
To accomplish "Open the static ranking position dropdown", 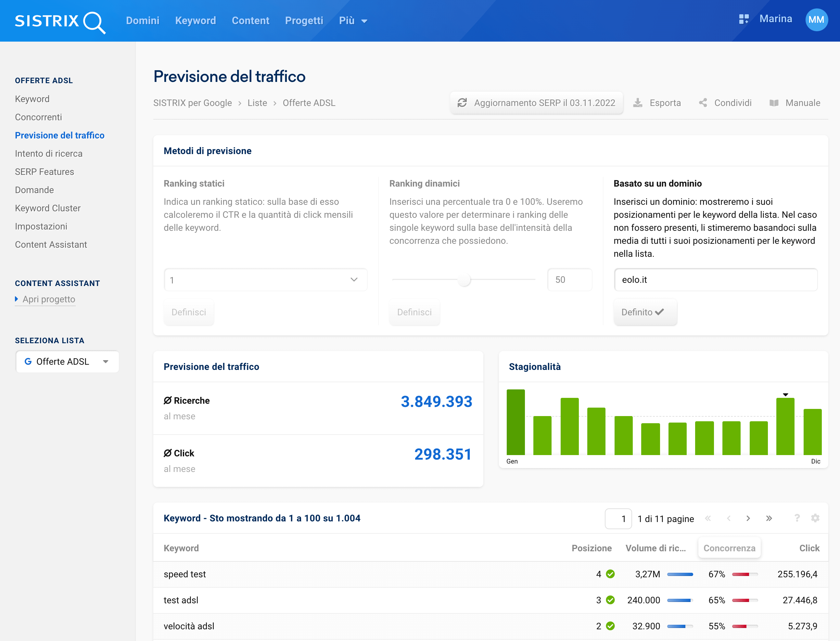I will pos(265,280).
